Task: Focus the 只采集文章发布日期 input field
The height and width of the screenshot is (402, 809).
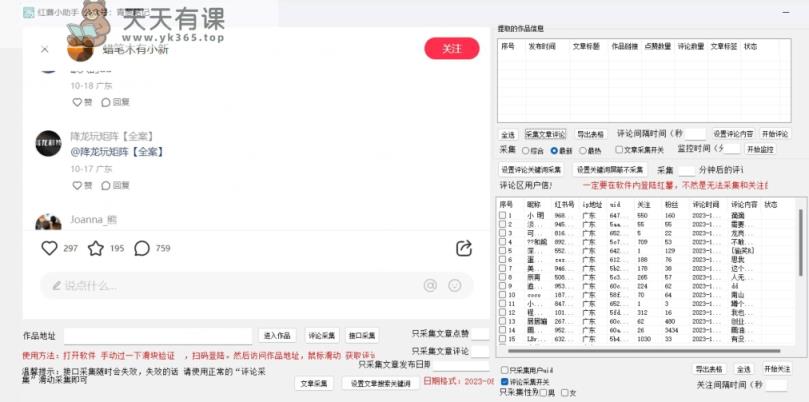Action: pos(461,365)
